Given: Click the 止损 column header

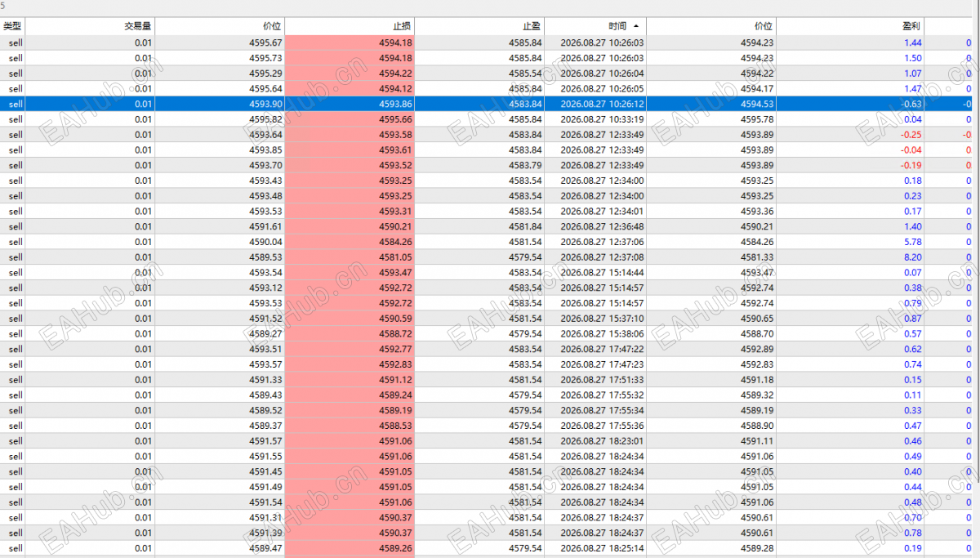Looking at the screenshot, I should 350,26.
